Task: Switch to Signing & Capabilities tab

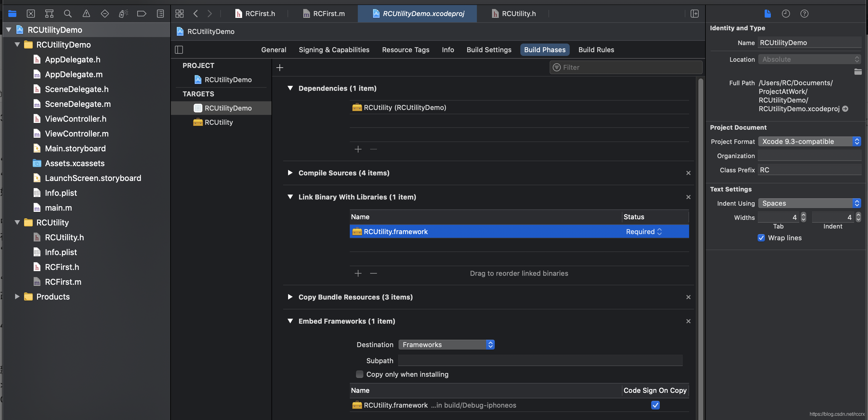Action: (334, 50)
